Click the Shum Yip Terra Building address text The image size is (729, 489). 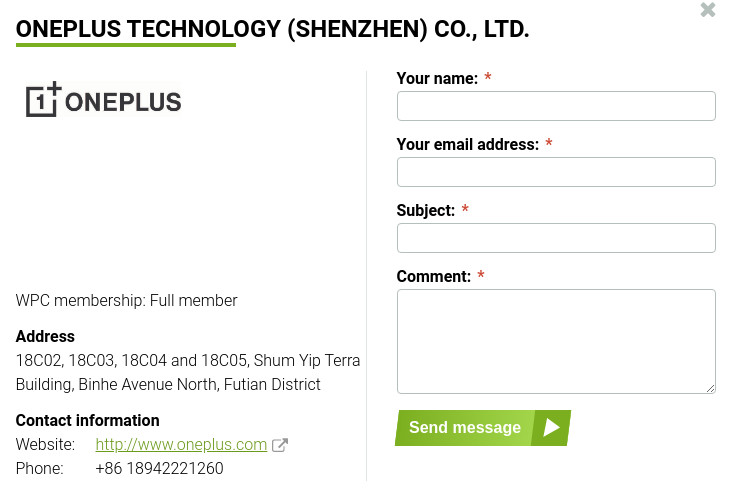188,372
